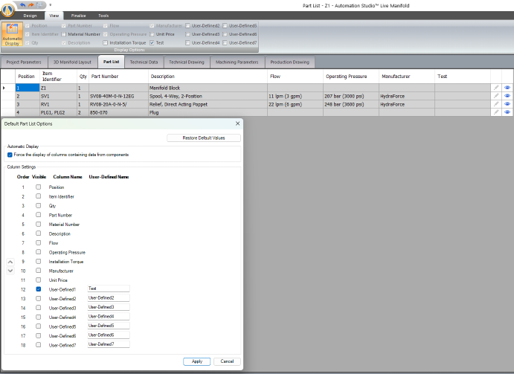
Task: Click the Automation Studio application logo button
Action: [x=7, y=9]
